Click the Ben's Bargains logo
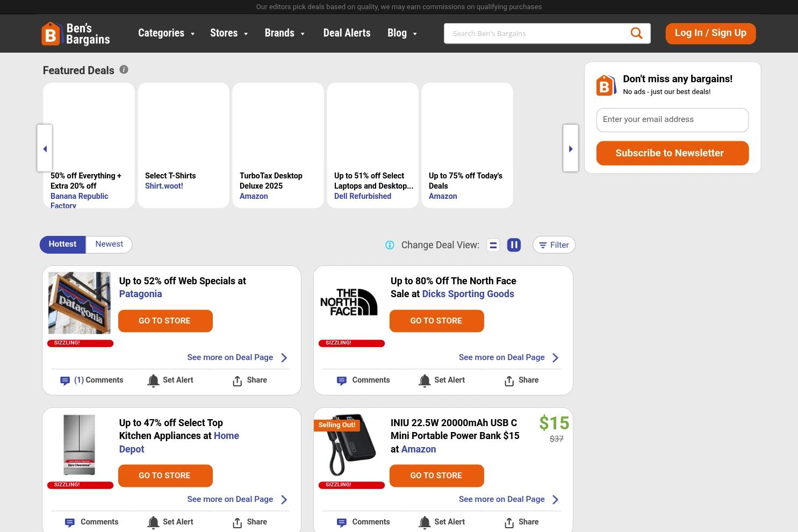798x532 pixels. 76,33
